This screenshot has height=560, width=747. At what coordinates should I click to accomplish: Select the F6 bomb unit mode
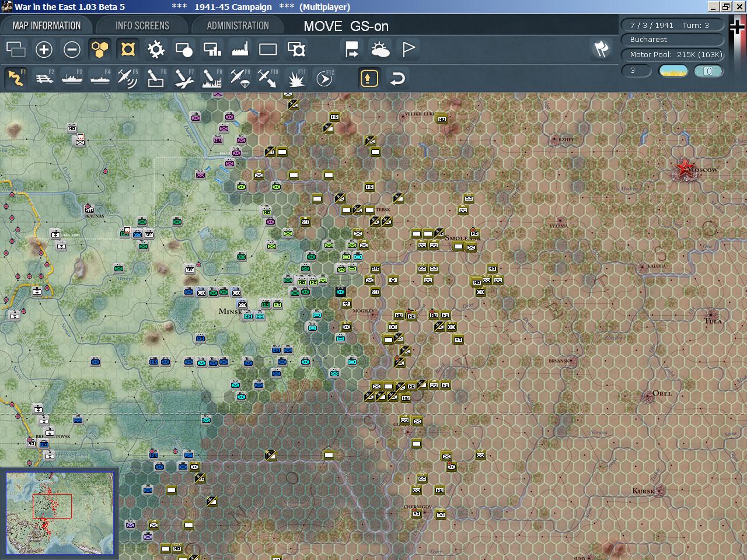[x=156, y=78]
